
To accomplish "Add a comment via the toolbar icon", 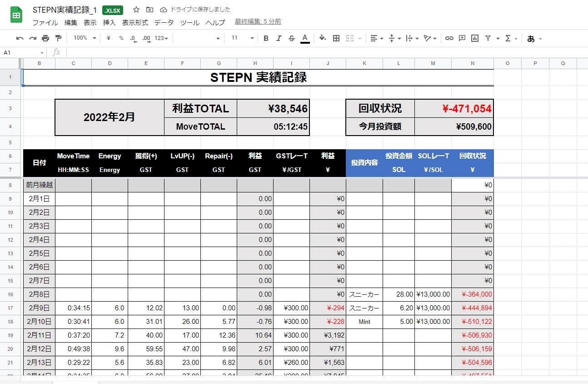I will pos(462,38).
